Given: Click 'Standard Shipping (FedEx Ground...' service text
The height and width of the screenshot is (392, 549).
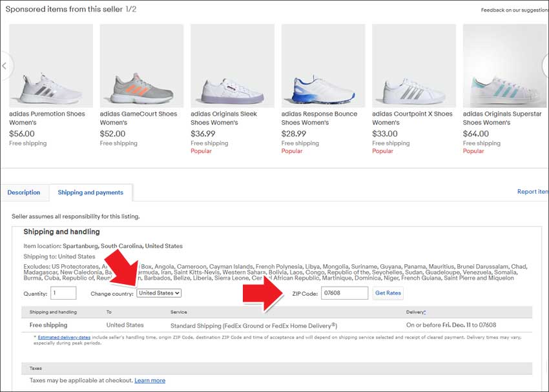Looking at the screenshot, I should [253, 325].
